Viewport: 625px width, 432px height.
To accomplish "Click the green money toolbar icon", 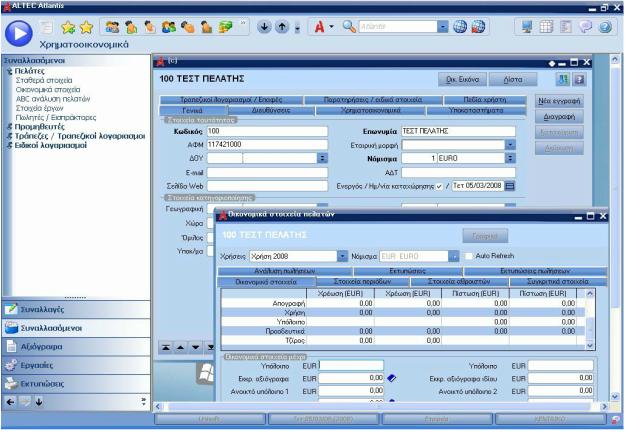I will (225, 27).
